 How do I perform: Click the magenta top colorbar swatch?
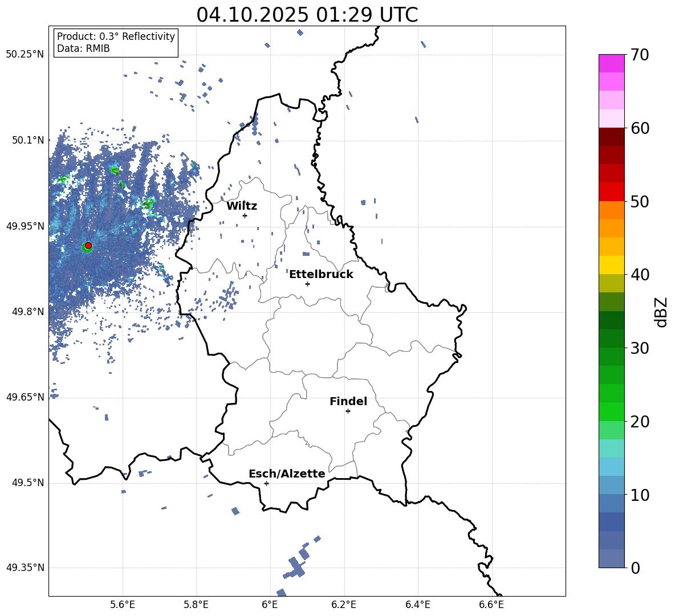tap(612, 64)
